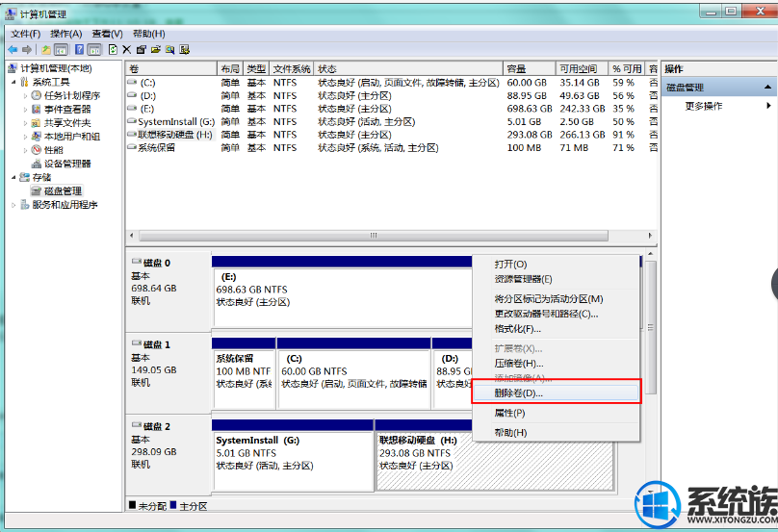This screenshot has width=778, height=532.
Task: Click the 文件系统 column header
Action: 292,68
